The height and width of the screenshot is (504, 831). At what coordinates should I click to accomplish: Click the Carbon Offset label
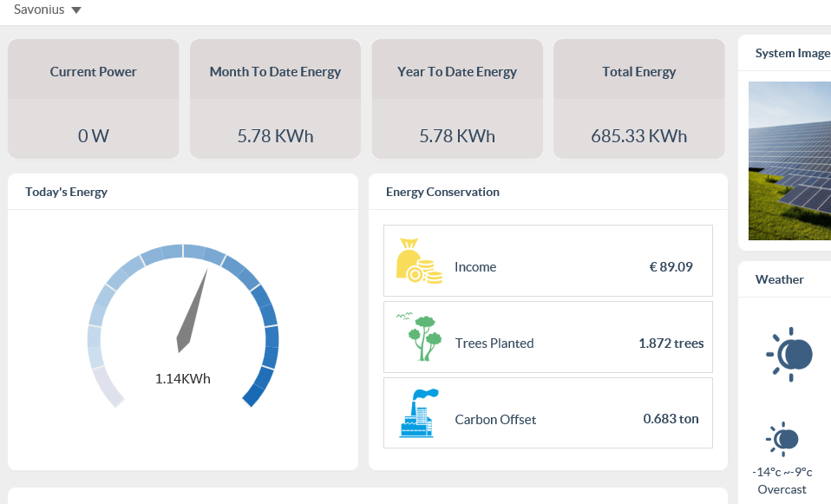click(495, 420)
